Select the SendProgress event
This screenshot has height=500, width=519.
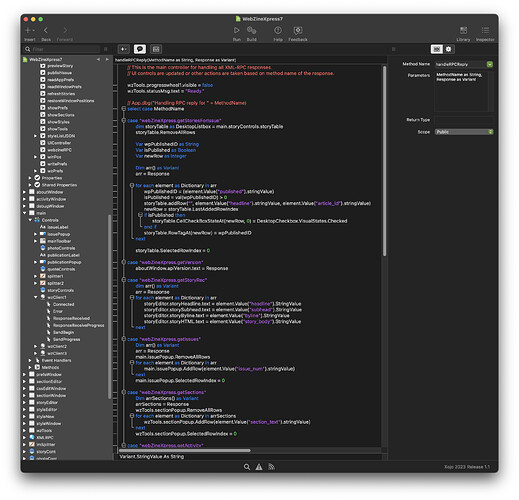click(x=66, y=339)
